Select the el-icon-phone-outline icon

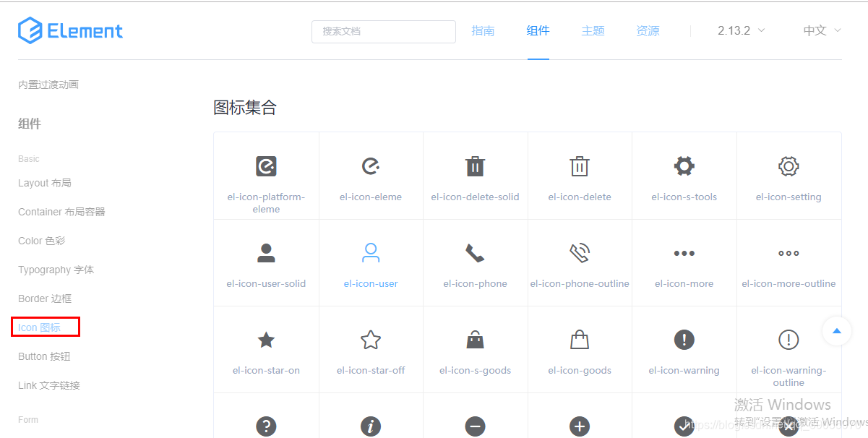point(580,253)
